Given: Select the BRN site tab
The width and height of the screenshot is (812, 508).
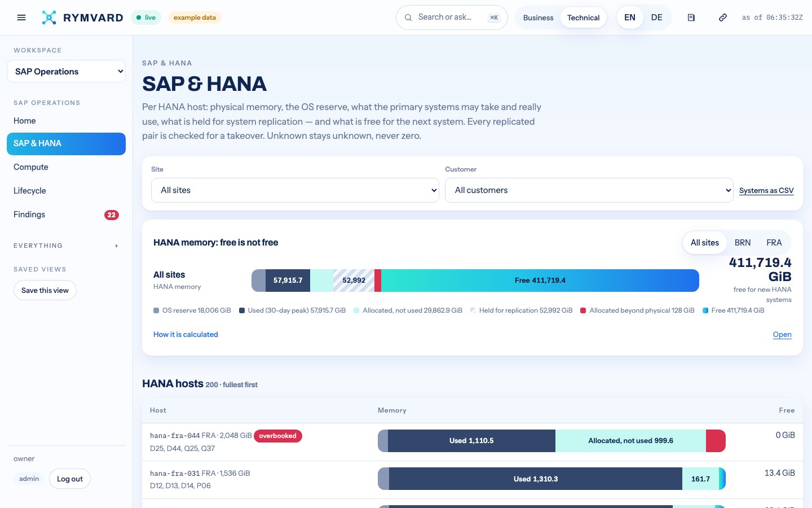Looking at the screenshot, I should click(x=743, y=243).
